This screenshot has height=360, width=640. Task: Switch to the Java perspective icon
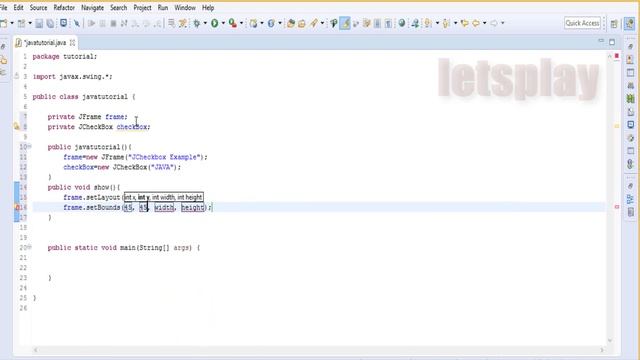(630, 23)
